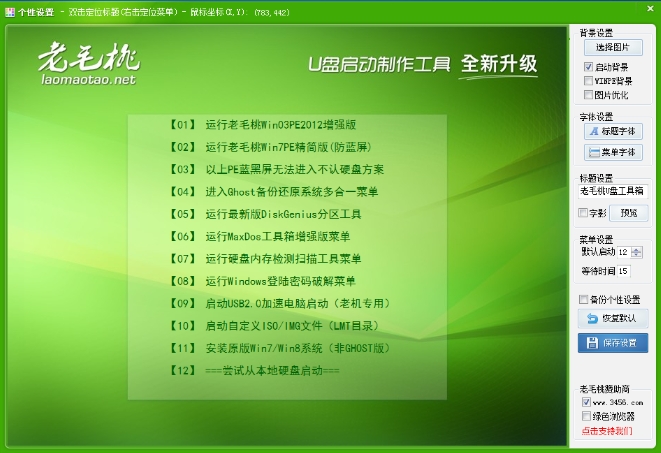Enable the WINPE背景 checkbox
This screenshot has width=661, height=453.
(588, 80)
